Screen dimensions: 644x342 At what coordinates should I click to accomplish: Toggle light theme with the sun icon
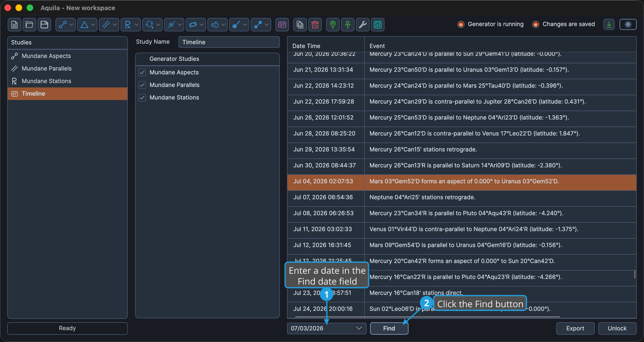coord(628,24)
